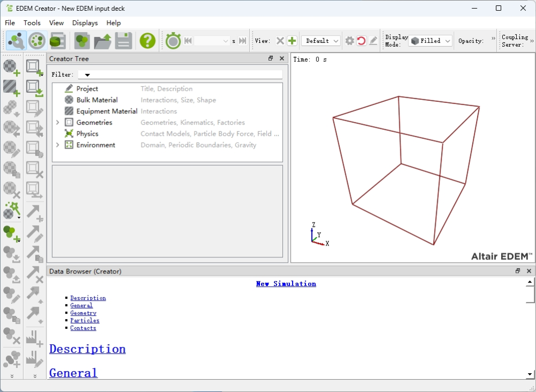Add a new view with green plus

click(x=292, y=41)
